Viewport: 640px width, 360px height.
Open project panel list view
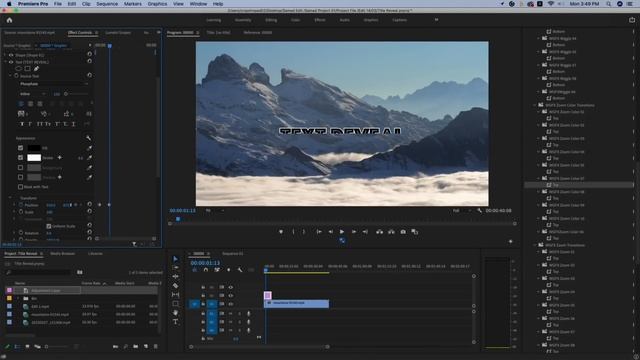(x=17, y=347)
